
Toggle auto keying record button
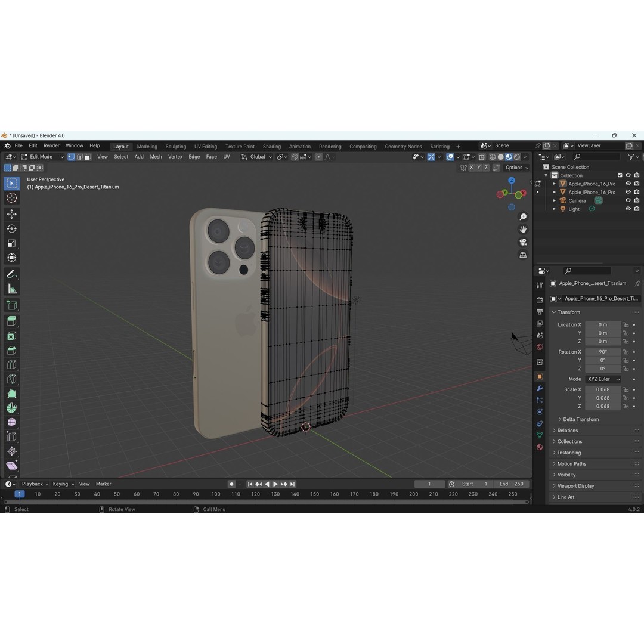[231, 484]
